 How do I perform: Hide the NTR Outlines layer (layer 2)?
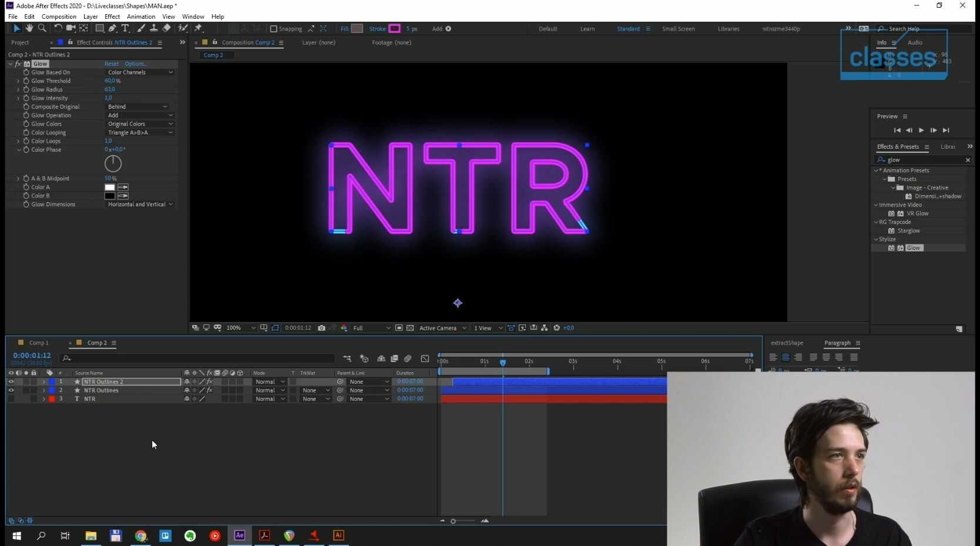point(11,390)
